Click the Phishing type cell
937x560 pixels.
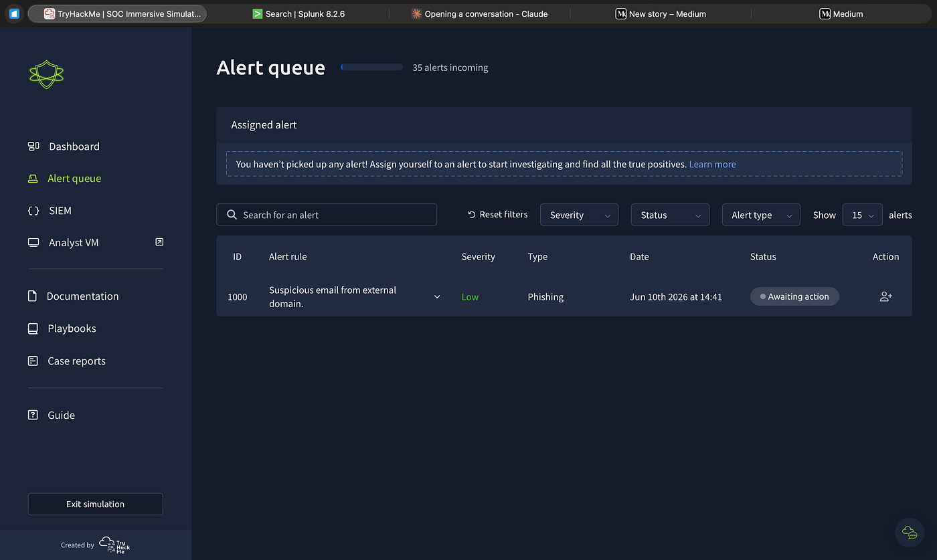pyautogui.click(x=545, y=297)
